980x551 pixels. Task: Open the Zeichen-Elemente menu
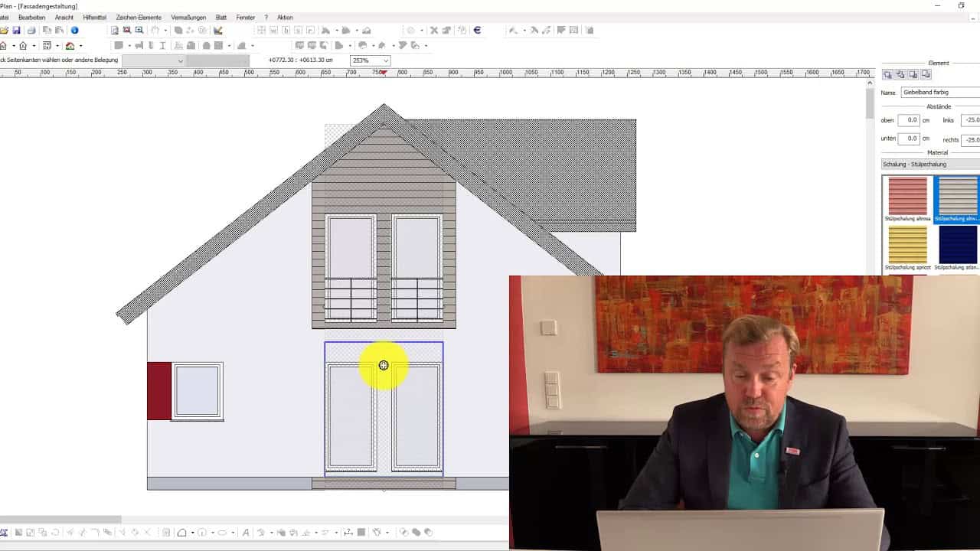coord(139,18)
